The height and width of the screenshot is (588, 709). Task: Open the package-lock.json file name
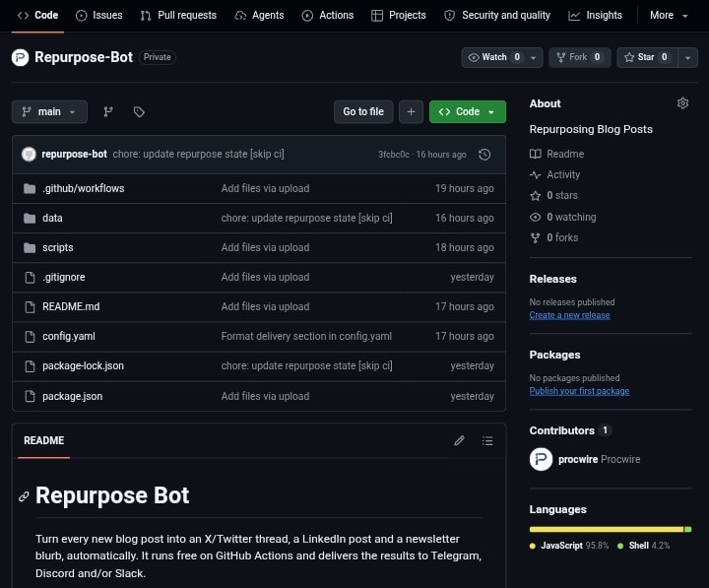[x=83, y=366]
